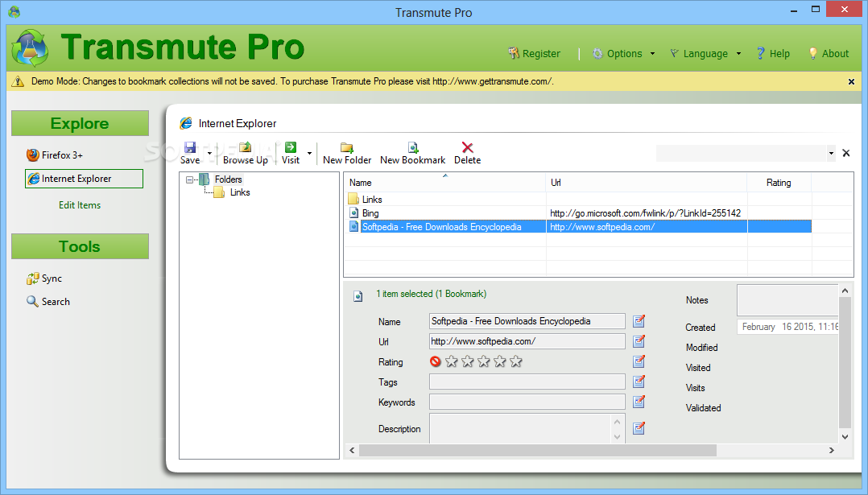This screenshot has width=868, height=495.
Task: Click the Edit Items link
Action: click(x=80, y=205)
